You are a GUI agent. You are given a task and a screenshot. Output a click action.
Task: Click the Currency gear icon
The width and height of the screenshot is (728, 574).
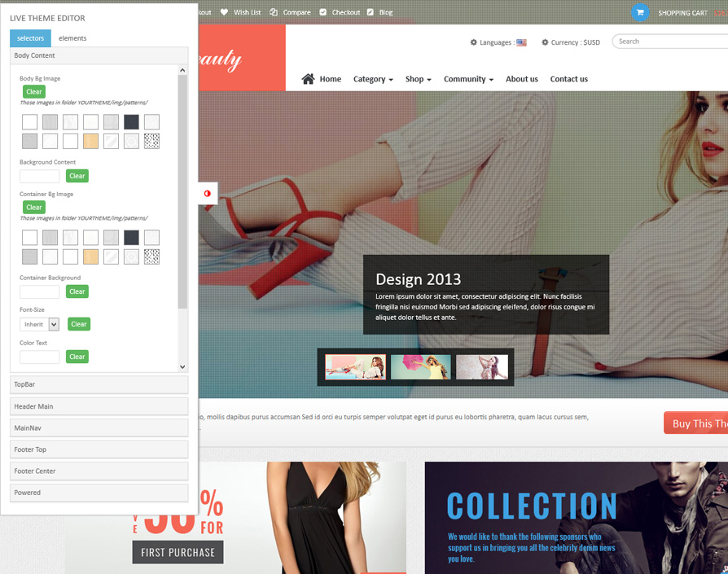pyautogui.click(x=545, y=42)
